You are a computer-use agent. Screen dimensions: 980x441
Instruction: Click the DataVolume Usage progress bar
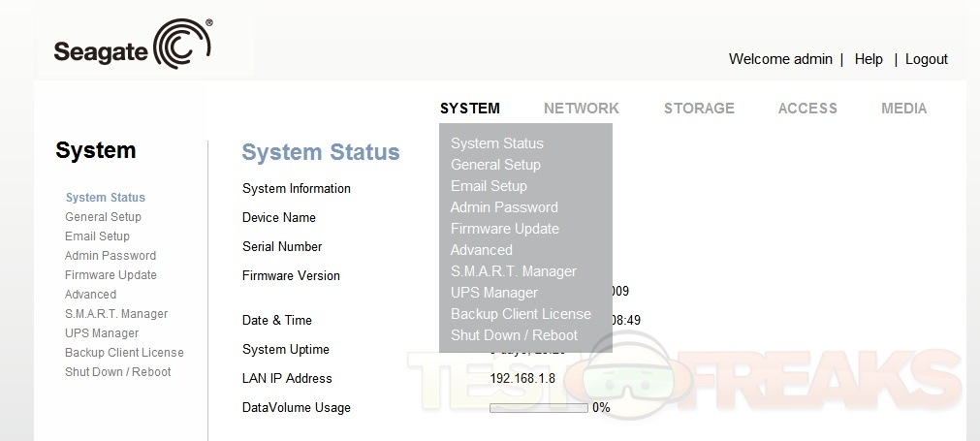[x=538, y=408]
